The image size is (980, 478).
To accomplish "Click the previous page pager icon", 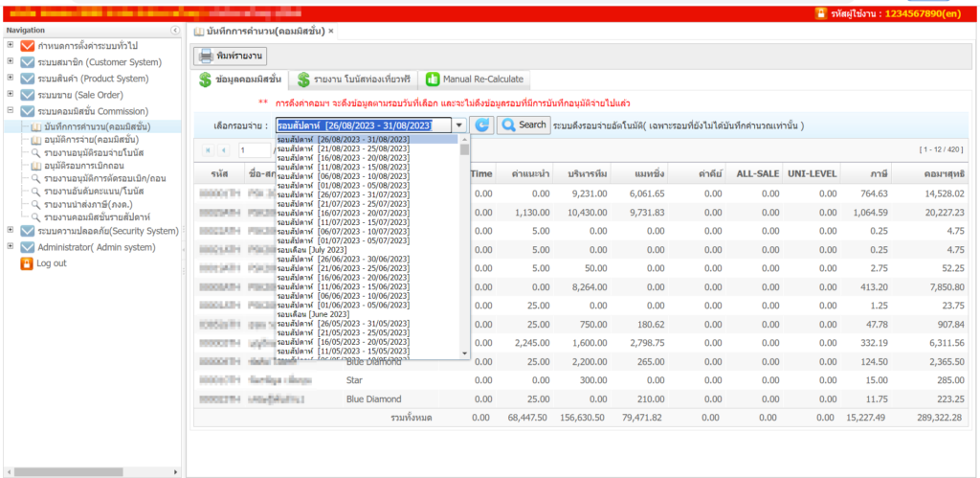I will tap(224, 150).
